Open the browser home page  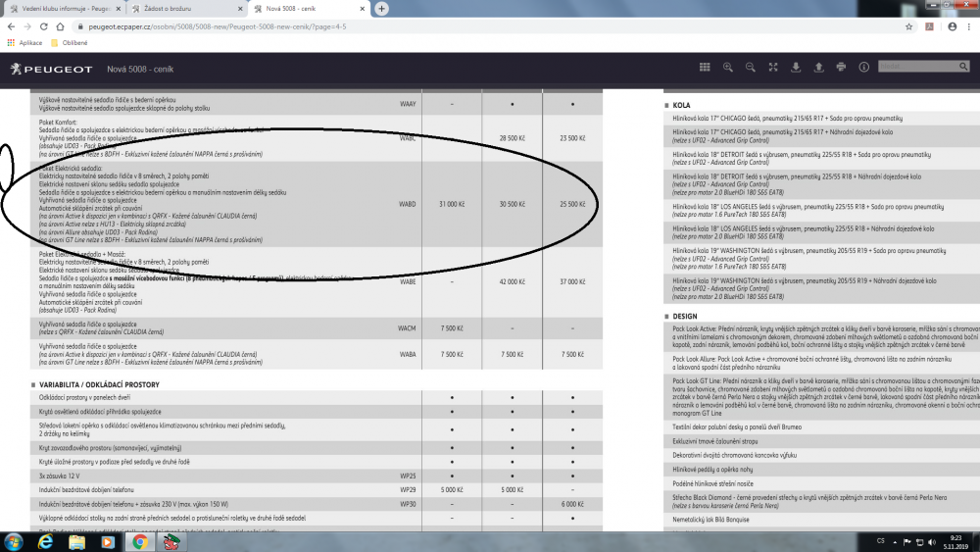pos(60,26)
